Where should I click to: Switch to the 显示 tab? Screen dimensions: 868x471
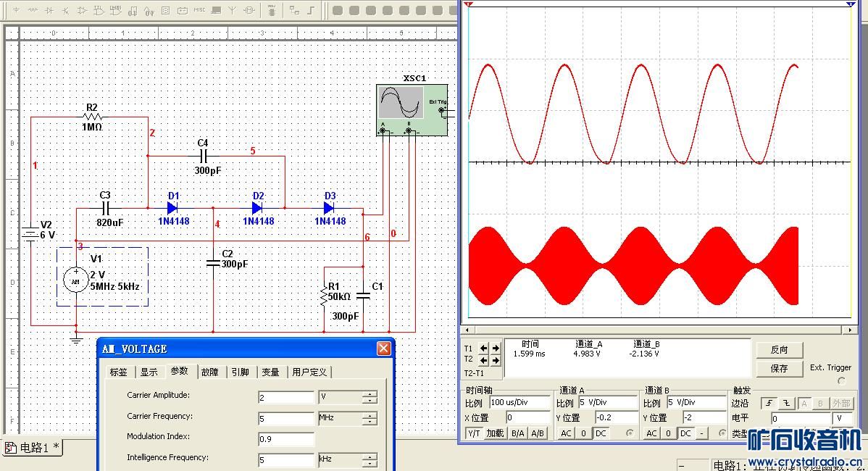coord(149,372)
